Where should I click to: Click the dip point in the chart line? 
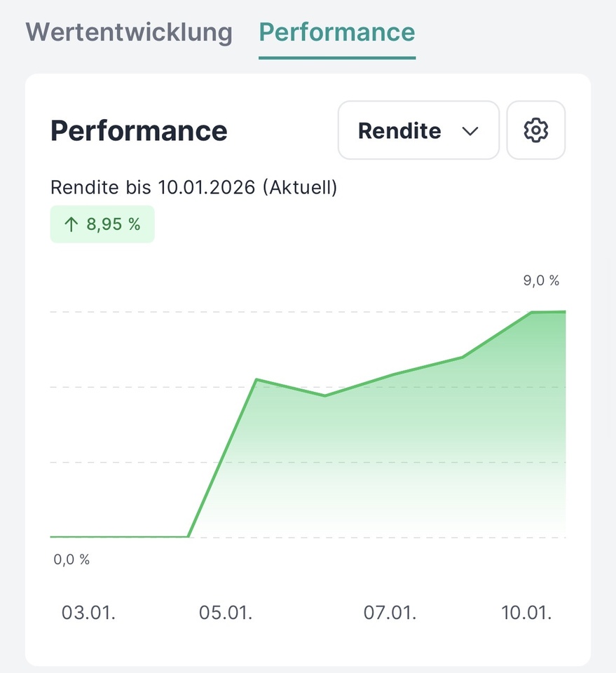tap(325, 396)
